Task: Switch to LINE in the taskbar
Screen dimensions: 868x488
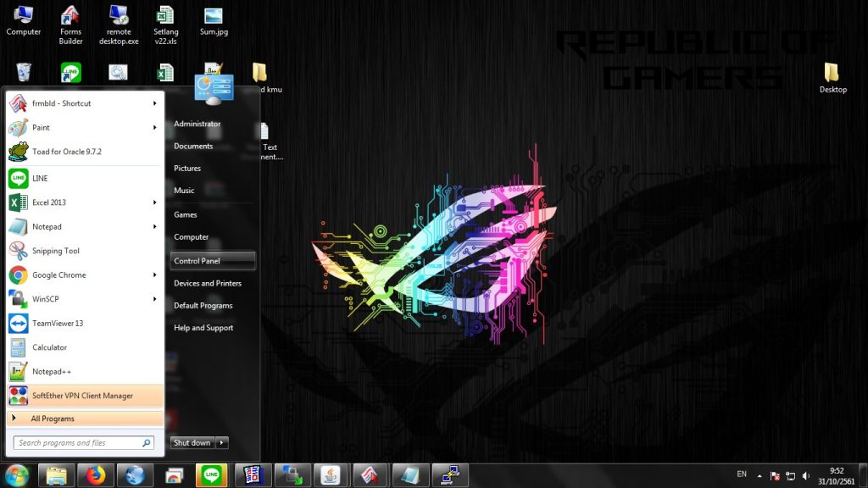Action: click(x=212, y=475)
